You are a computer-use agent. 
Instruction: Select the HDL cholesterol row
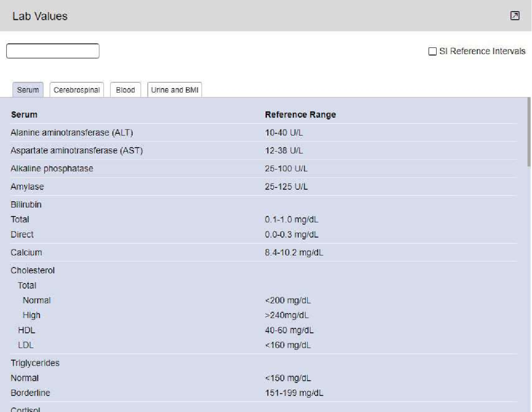pyautogui.click(x=263, y=330)
